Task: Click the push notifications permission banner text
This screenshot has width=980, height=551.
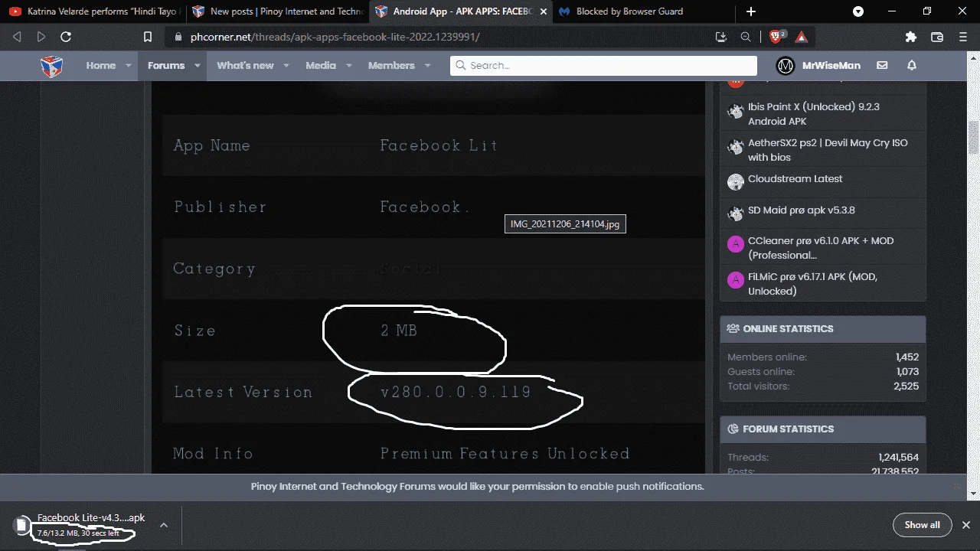Action: click(477, 487)
